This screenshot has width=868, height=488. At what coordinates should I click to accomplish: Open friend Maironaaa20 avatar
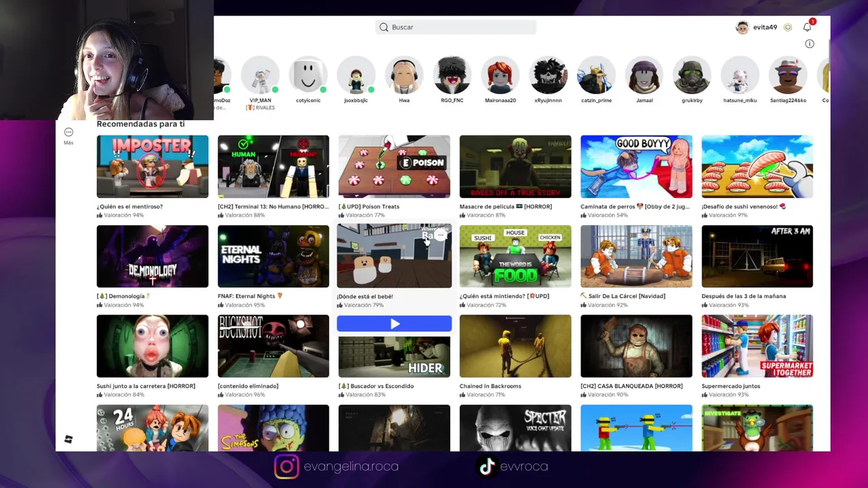pyautogui.click(x=500, y=75)
